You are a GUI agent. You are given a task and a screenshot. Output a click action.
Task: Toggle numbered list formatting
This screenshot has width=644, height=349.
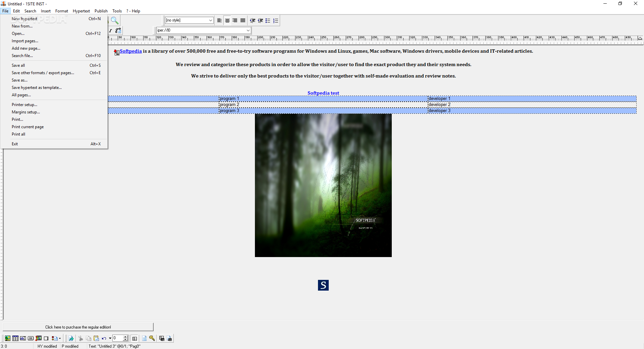tap(275, 20)
